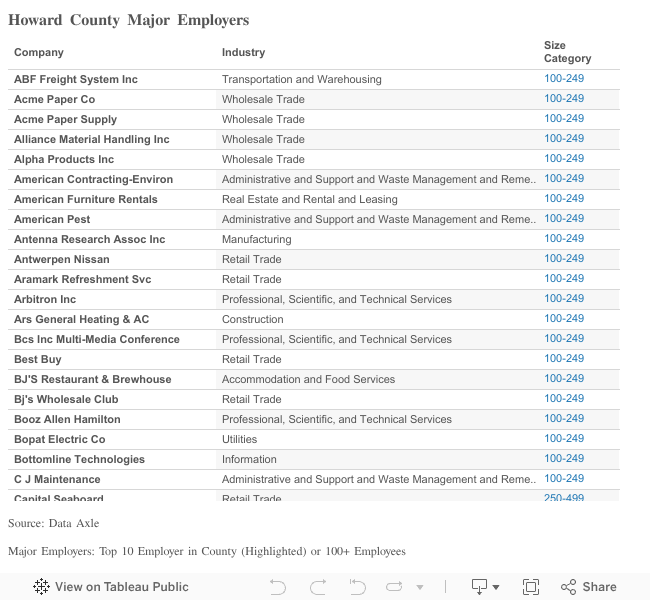
Task: Click the Size Category column header
Action: 568,52
